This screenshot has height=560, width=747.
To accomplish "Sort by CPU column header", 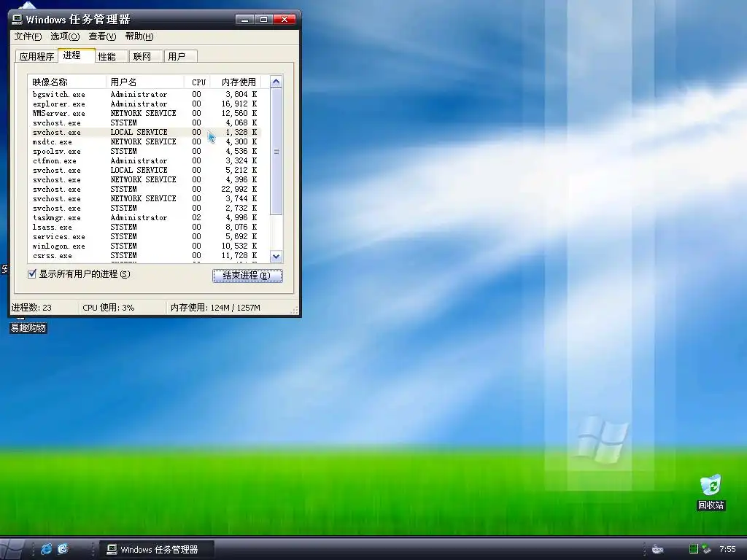I will (198, 82).
